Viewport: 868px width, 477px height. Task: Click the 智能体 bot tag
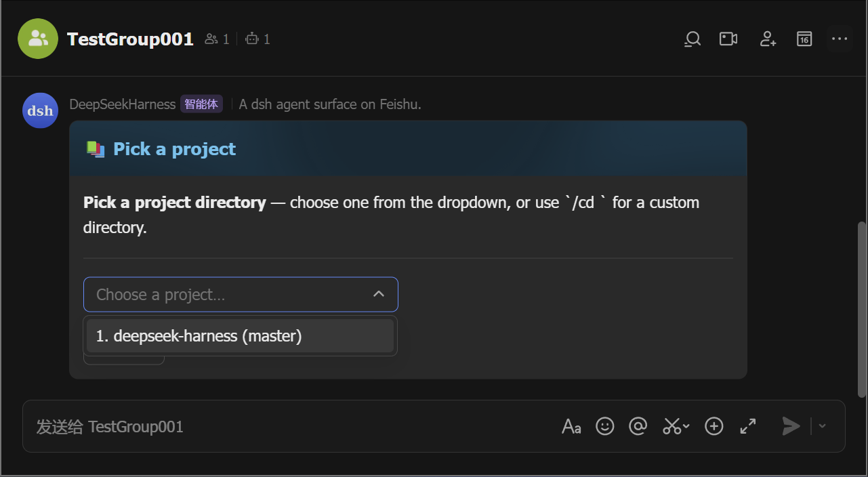tap(201, 104)
